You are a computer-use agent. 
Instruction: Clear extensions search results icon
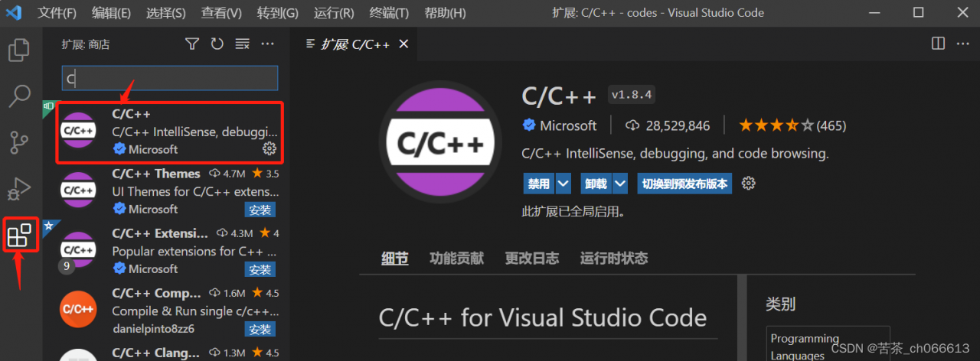pyautogui.click(x=242, y=44)
